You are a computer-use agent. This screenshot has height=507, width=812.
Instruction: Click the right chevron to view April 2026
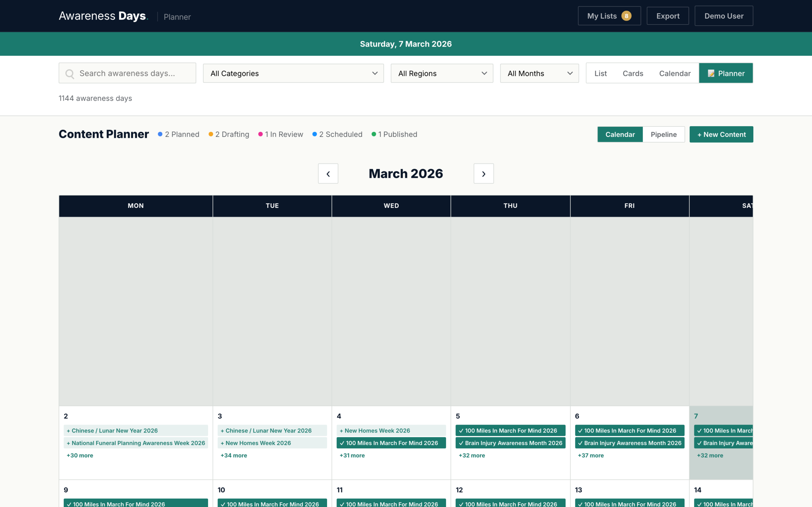[x=483, y=173]
